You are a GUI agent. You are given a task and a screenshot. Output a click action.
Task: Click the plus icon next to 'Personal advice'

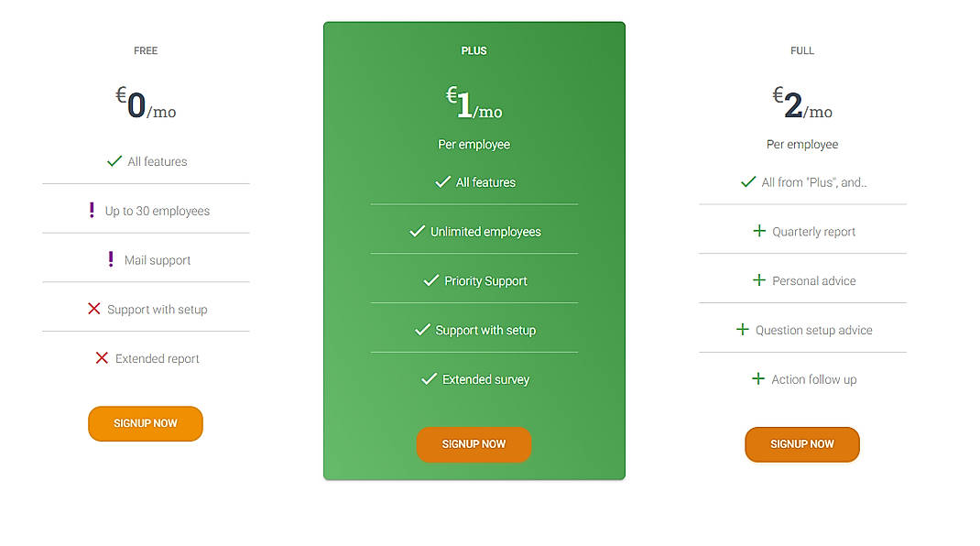pos(761,280)
